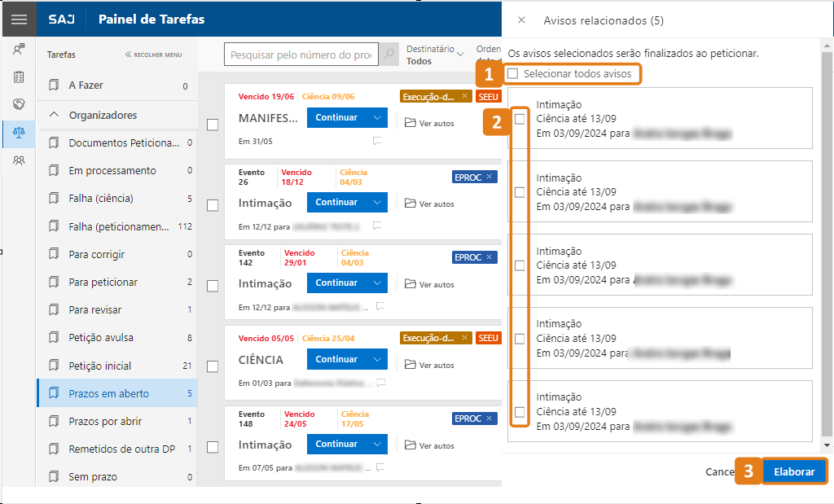This screenshot has width=834, height=504.
Task: Open the Para peticionar organizer
Action: tap(117, 283)
